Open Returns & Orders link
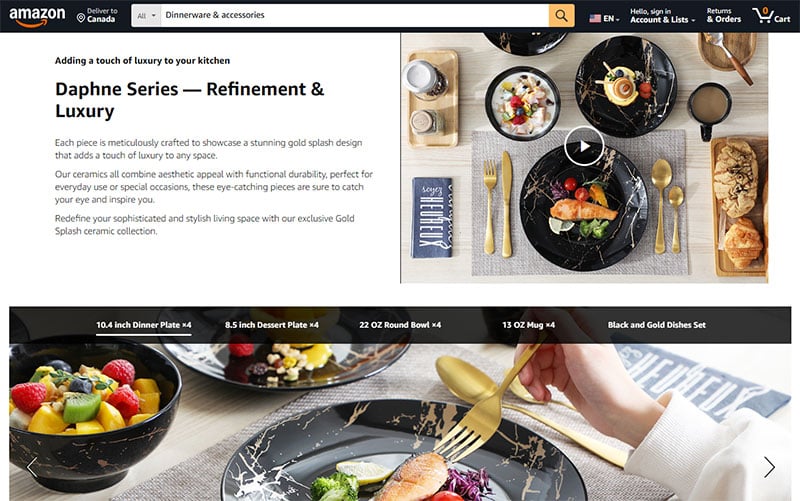800x501 pixels. [723, 15]
